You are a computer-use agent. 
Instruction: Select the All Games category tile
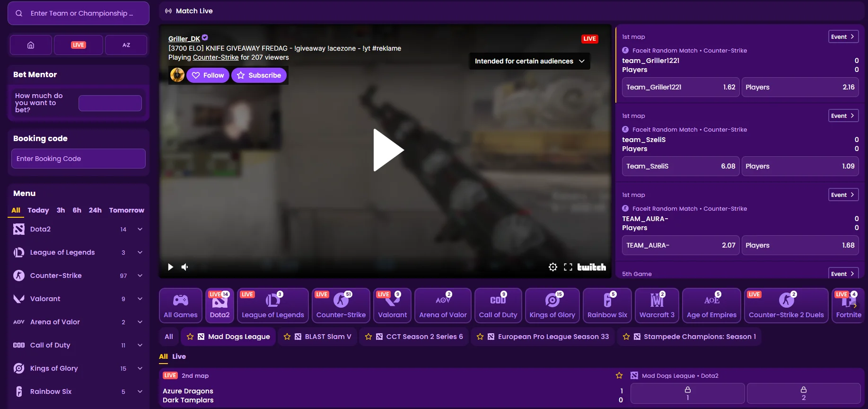pos(181,306)
